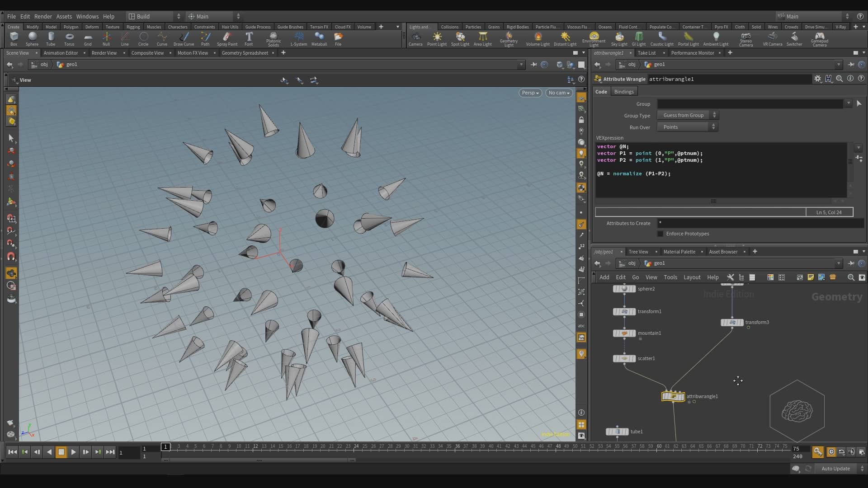868x488 pixels.
Task: Select the Mountain node icon
Action: coord(624,333)
